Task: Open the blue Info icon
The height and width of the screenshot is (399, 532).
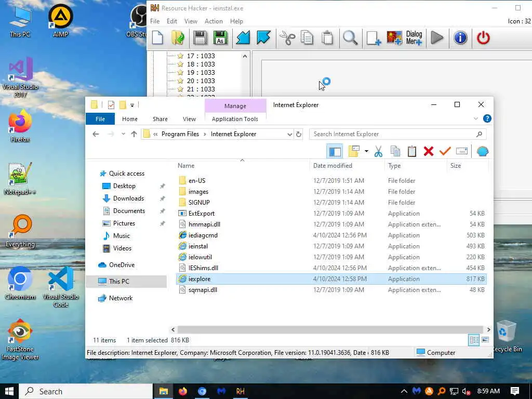Action: coord(460,37)
